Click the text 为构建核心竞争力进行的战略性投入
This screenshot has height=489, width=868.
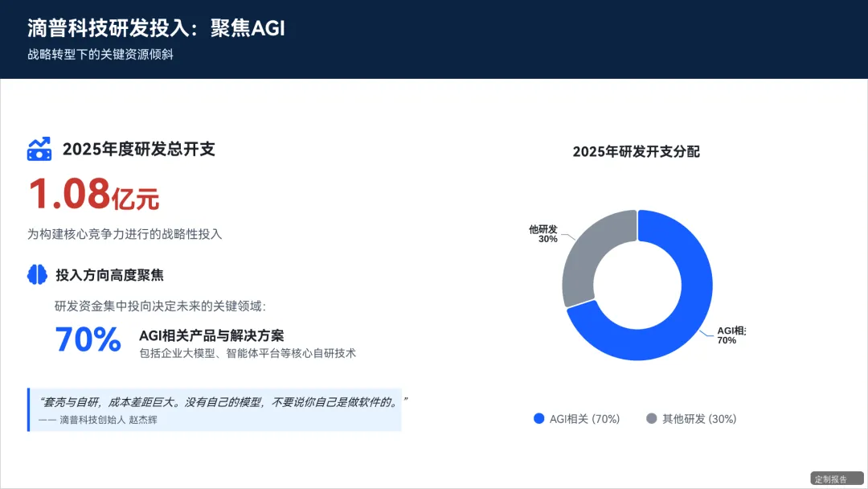(x=125, y=234)
